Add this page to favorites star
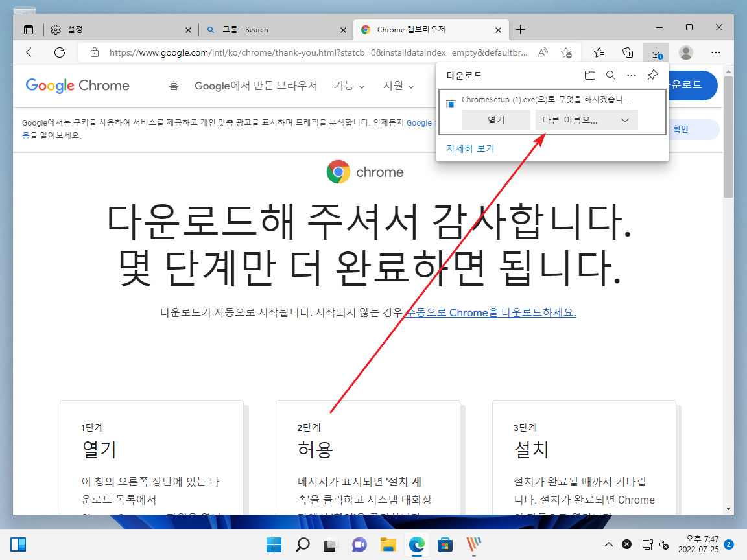 pyautogui.click(x=567, y=52)
